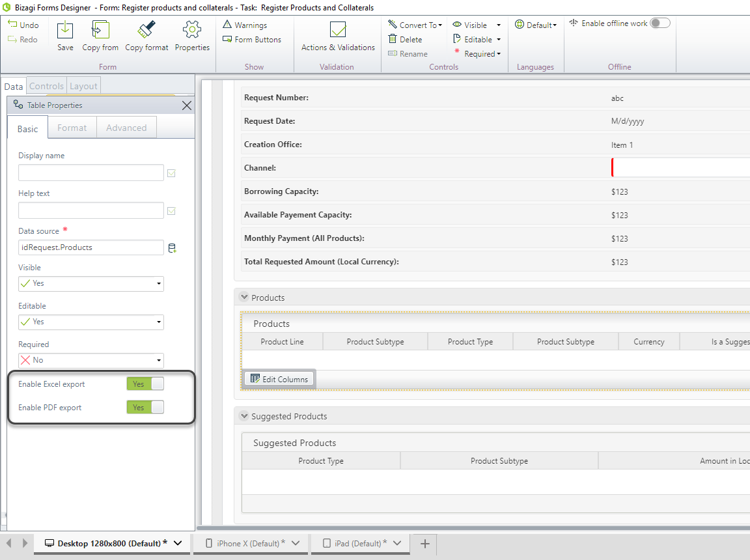750x560 pixels.
Task: Add a new device layout with plus
Action: (x=424, y=544)
